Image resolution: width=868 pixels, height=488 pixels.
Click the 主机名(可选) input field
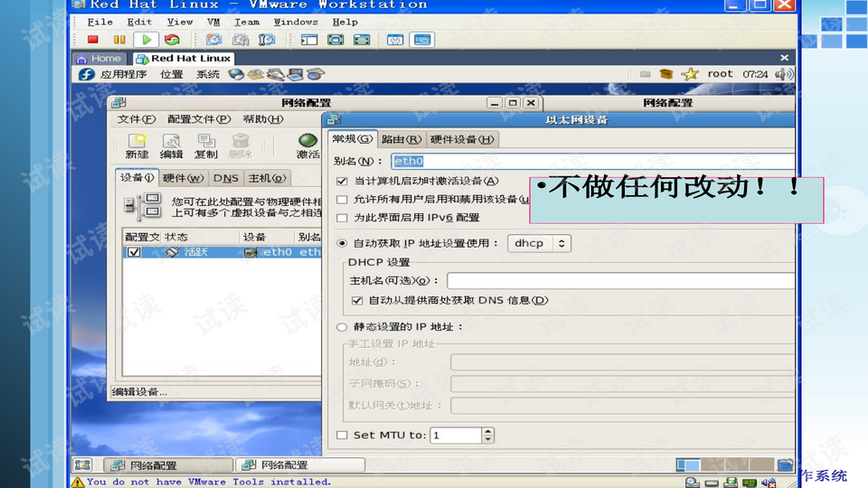click(620, 280)
